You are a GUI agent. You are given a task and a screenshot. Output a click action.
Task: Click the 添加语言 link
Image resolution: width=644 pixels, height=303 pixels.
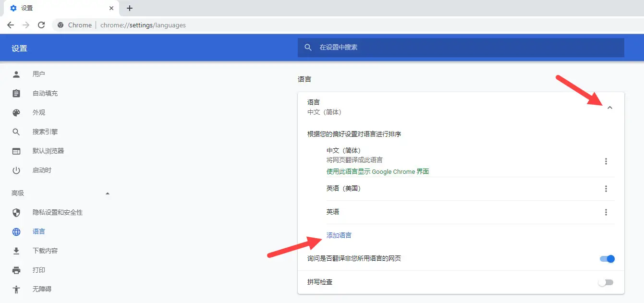(x=339, y=235)
